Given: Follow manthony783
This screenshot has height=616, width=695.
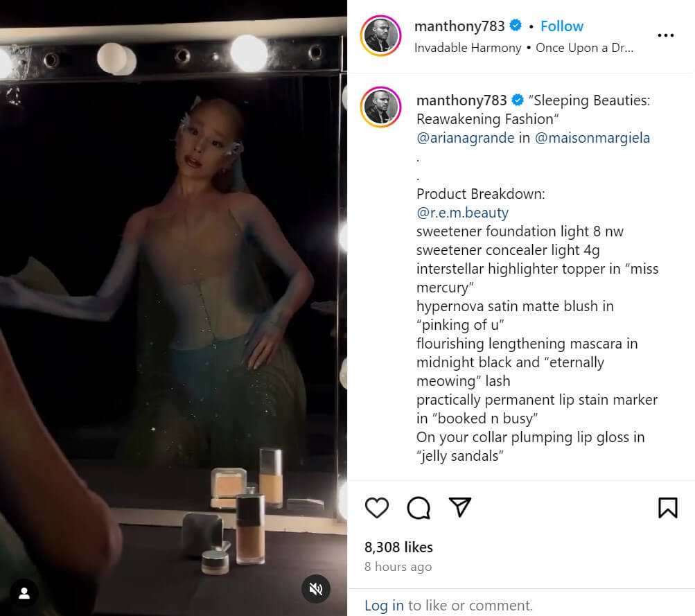Looking at the screenshot, I should point(561,26).
